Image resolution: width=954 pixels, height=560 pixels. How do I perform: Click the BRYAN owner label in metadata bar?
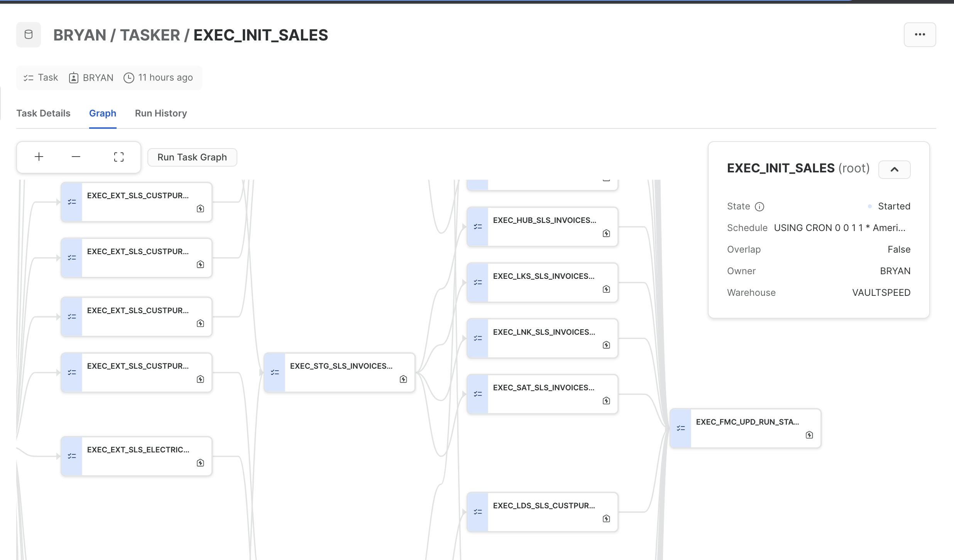tap(98, 78)
